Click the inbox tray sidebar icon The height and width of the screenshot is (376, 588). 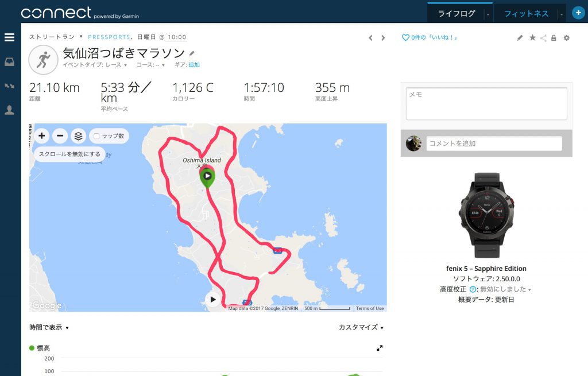pos(9,62)
